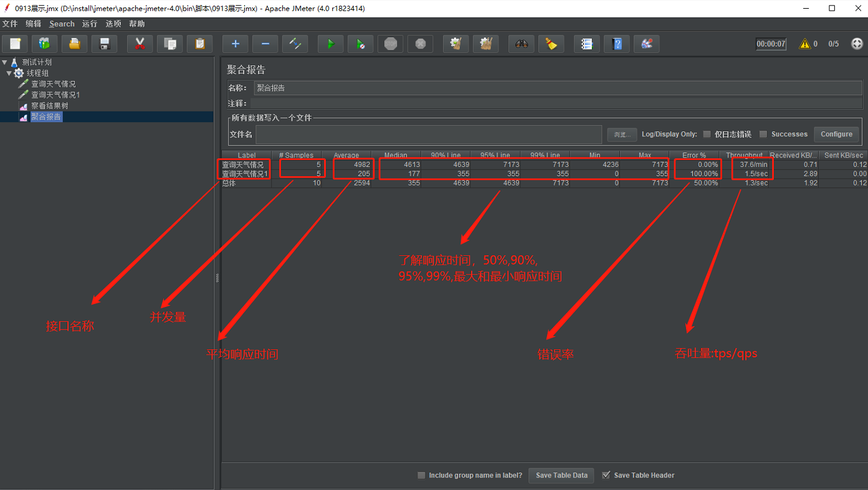
Task: Uncheck Save Table Header checkbox
Action: [606, 475]
